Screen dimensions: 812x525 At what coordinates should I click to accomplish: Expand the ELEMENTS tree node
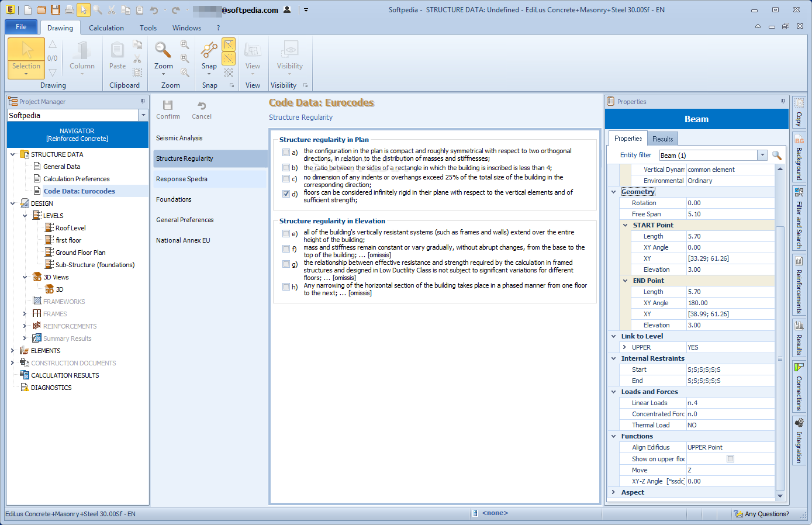point(12,351)
